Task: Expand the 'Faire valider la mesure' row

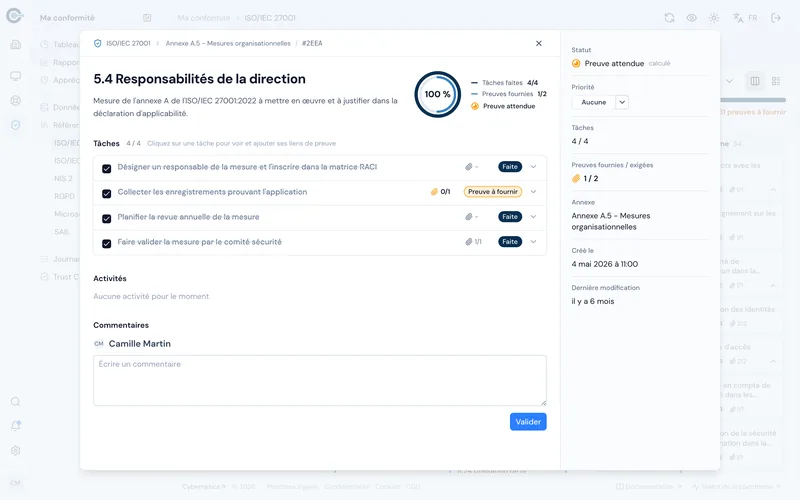Action: pos(533,242)
